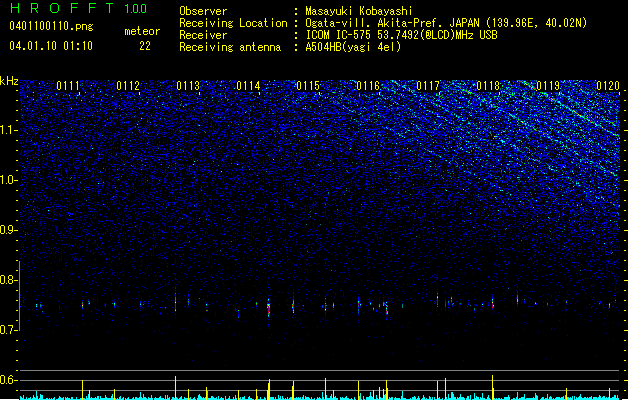629x400 pixels.
Task: Click the Observer label
Action: (203, 11)
